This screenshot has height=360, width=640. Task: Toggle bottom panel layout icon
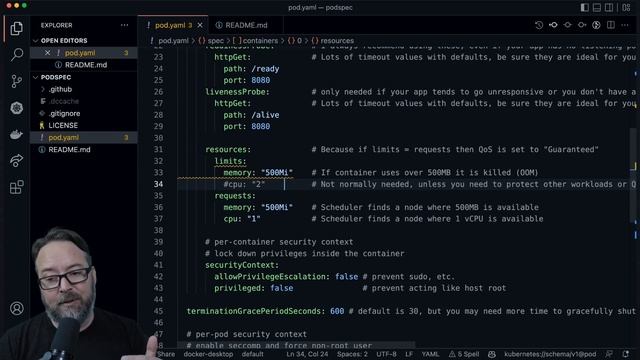[x=597, y=7]
